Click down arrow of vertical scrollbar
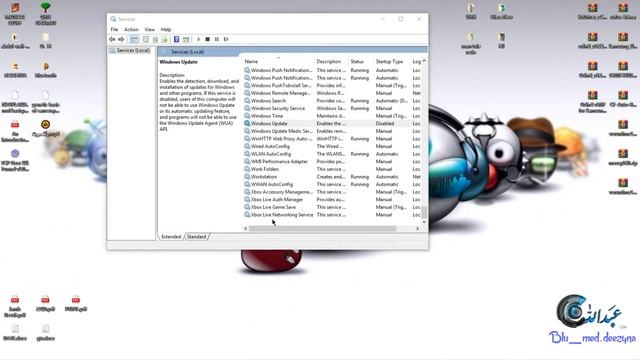The width and height of the screenshot is (640, 360). (x=424, y=222)
